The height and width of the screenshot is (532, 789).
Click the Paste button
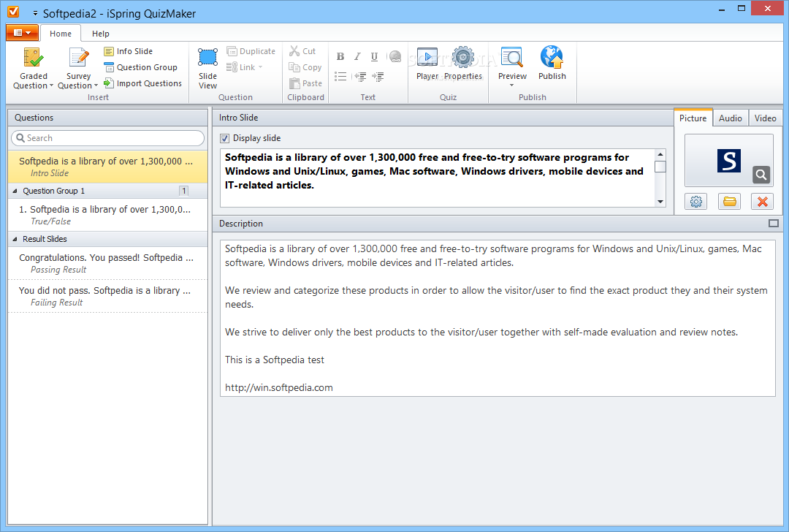(305, 83)
